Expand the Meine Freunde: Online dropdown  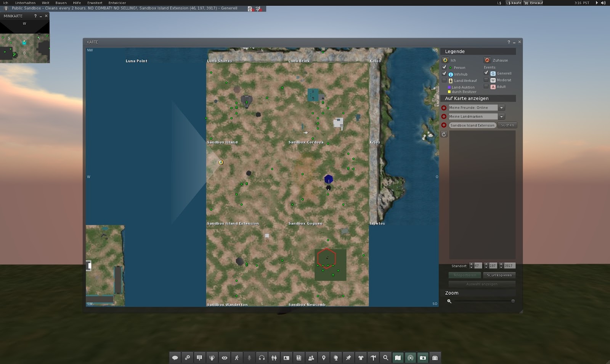click(502, 107)
